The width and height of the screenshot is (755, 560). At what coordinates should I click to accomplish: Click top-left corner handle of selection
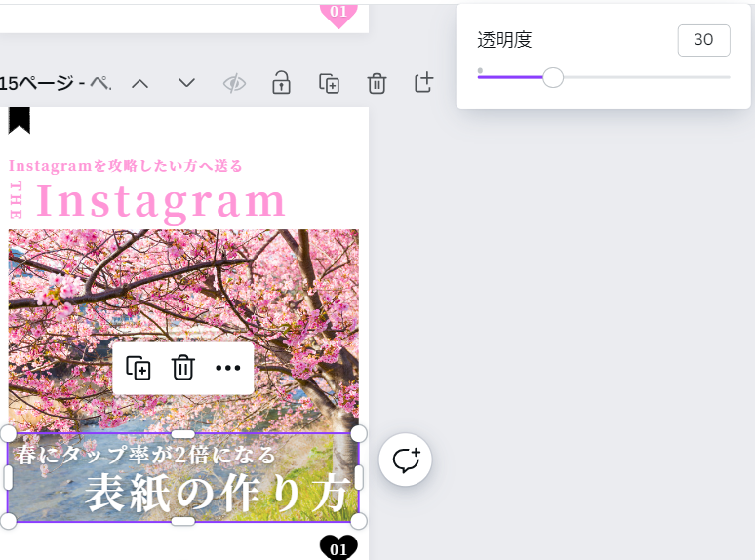pyautogui.click(x=8, y=433)
